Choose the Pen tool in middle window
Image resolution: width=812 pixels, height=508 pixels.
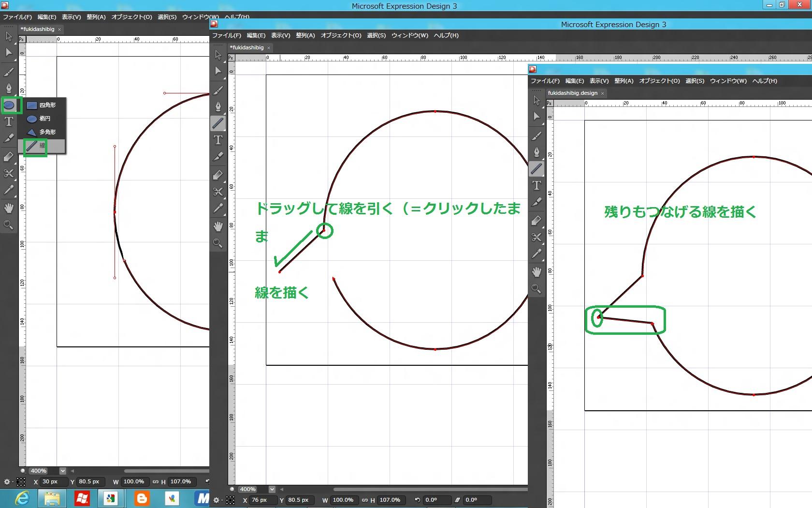tap(218, 107)
